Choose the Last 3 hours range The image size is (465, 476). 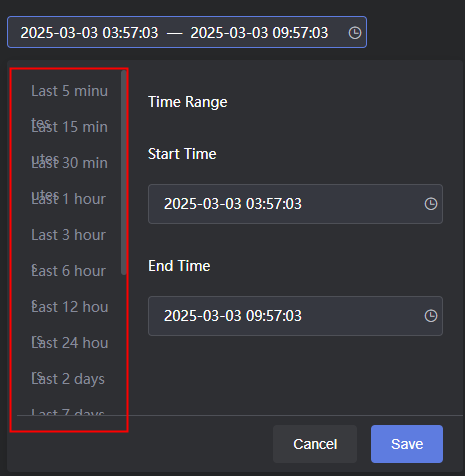coord(69,235)
